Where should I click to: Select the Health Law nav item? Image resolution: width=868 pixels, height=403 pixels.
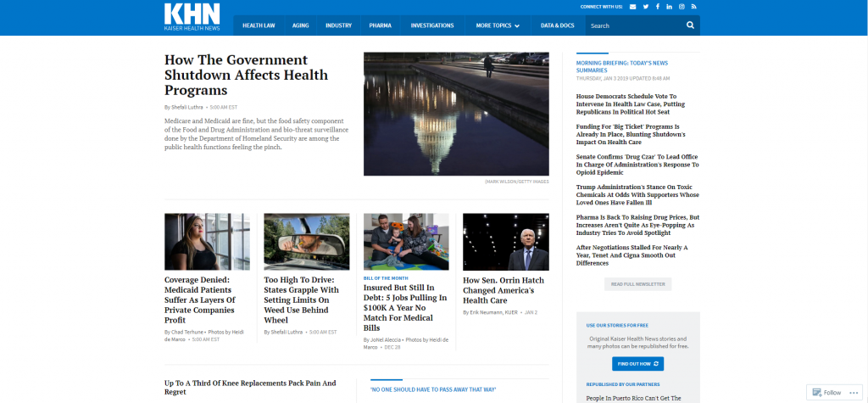point(259,25)
